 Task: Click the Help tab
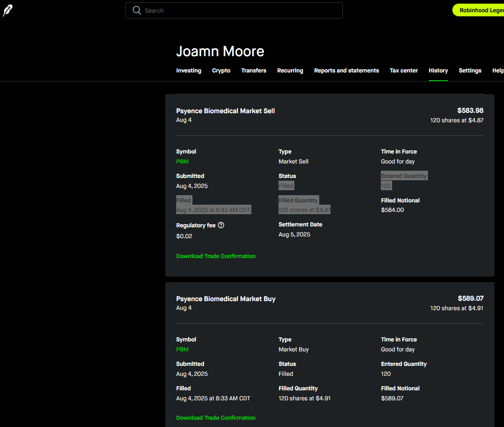point(498,71)
